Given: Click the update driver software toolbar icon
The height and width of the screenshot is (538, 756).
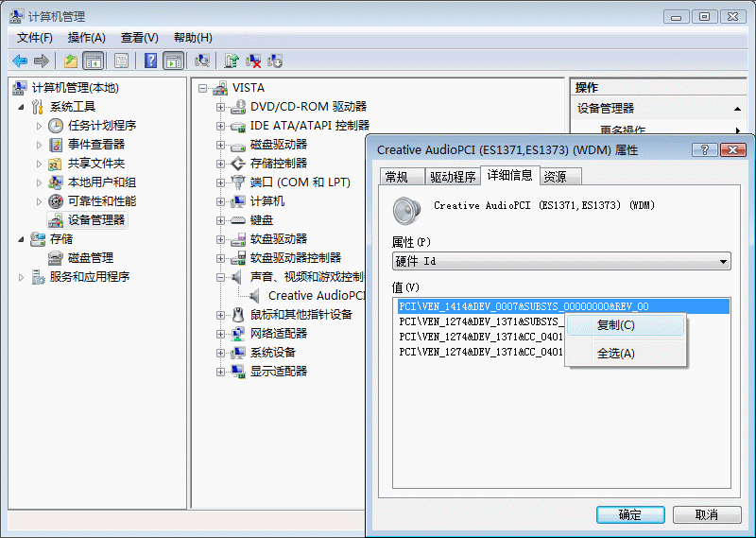Looking at the screenshot, I should [232, 61].
